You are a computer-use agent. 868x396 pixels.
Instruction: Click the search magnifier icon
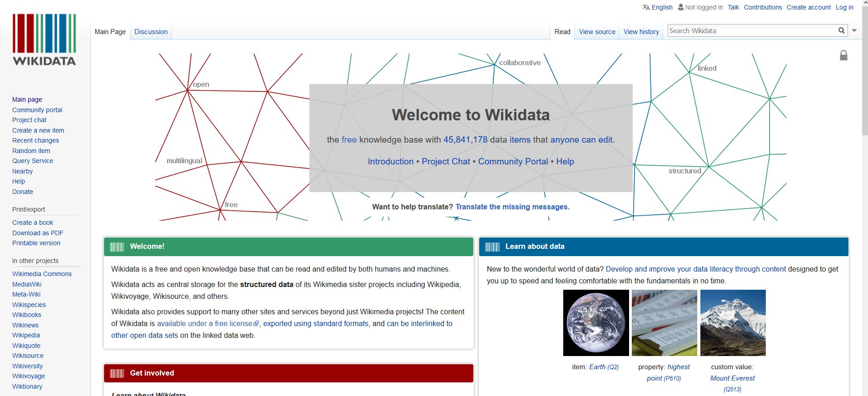coord(841,30)
